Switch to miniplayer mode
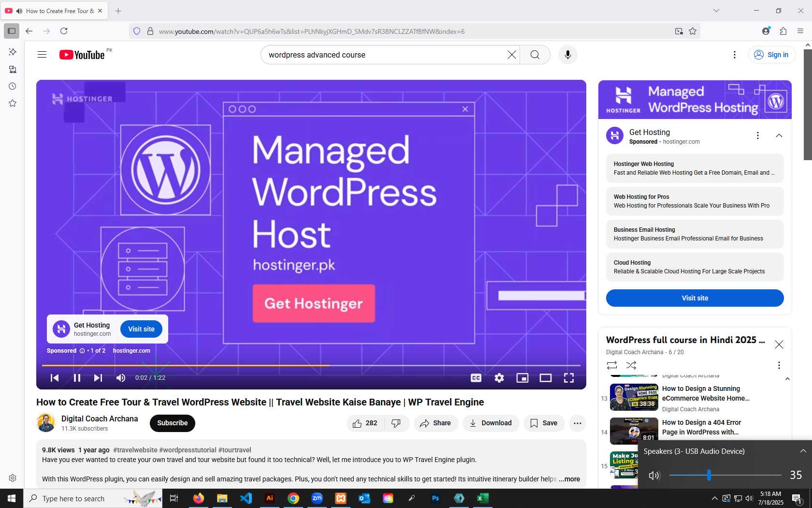The height and width of the screenshot is (508, 812). (x=522, y=378)
